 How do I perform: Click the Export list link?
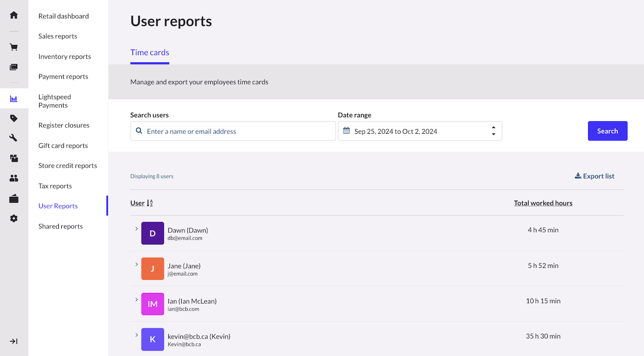pos(594,176)
